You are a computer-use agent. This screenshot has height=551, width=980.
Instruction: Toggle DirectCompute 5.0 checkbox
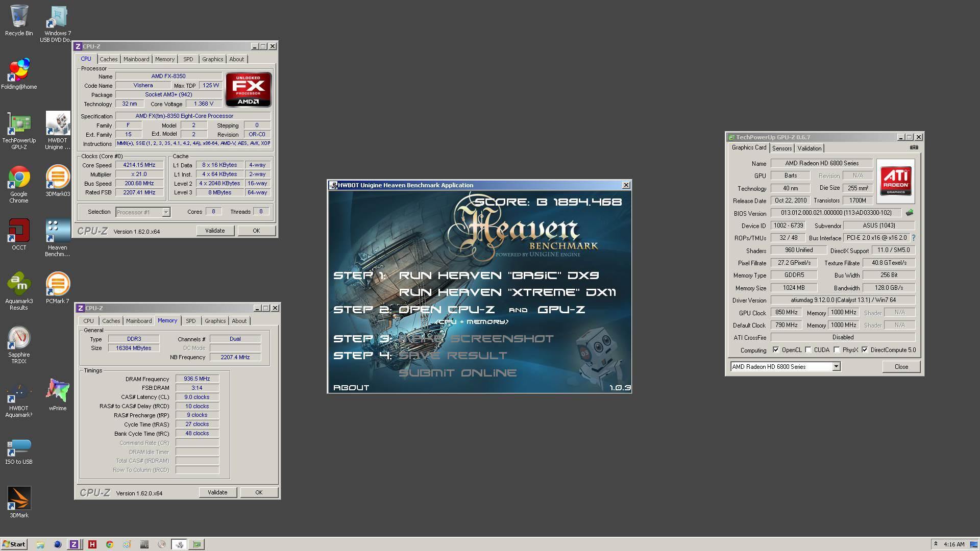point(865,349)
